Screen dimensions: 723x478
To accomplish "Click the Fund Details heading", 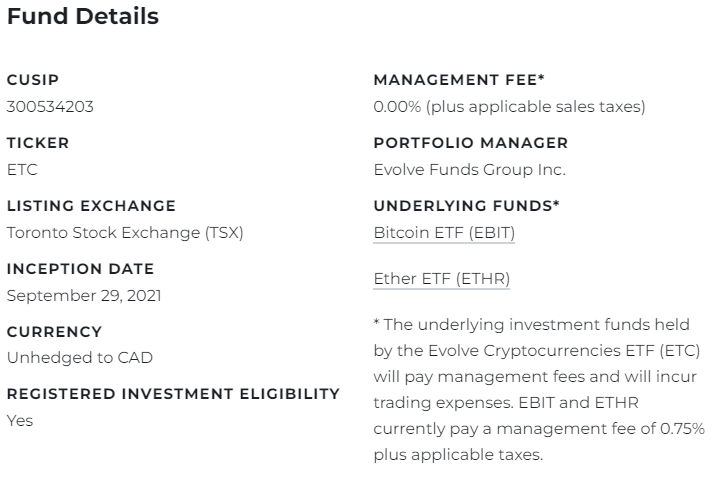I will pyautogui.click(x=82, y=17).
